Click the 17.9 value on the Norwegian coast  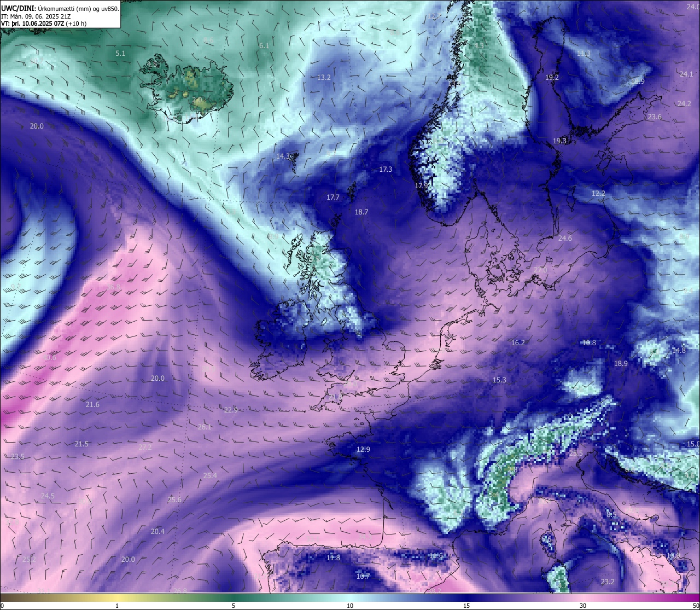[x=421, y=186]
